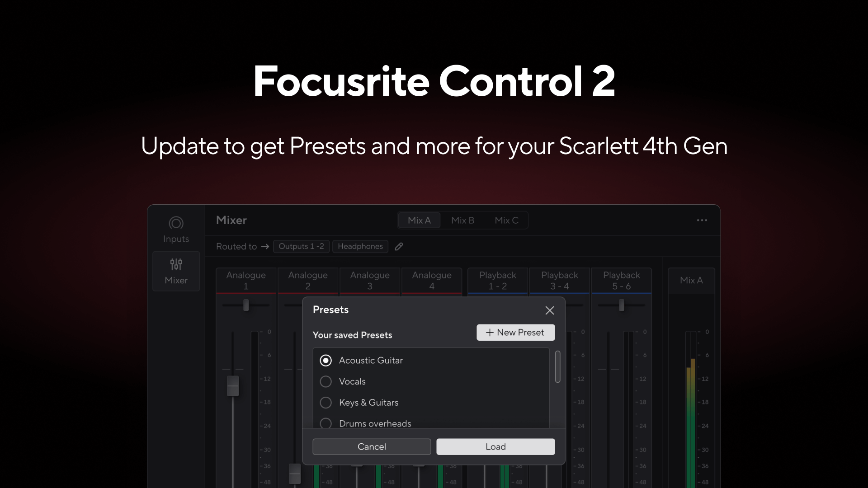
Task: Click the Outputs 1-2 routing tag
Action: (x=301, y=246)
